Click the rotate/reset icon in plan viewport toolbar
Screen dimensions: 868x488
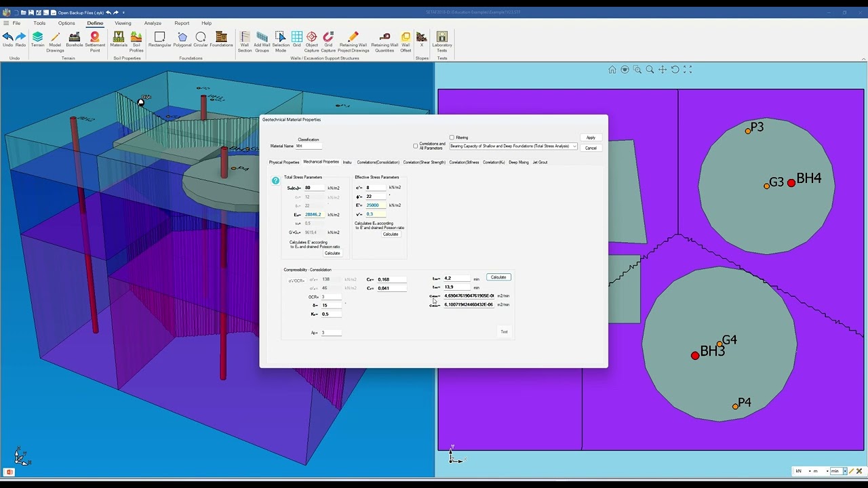click(675, 70)
